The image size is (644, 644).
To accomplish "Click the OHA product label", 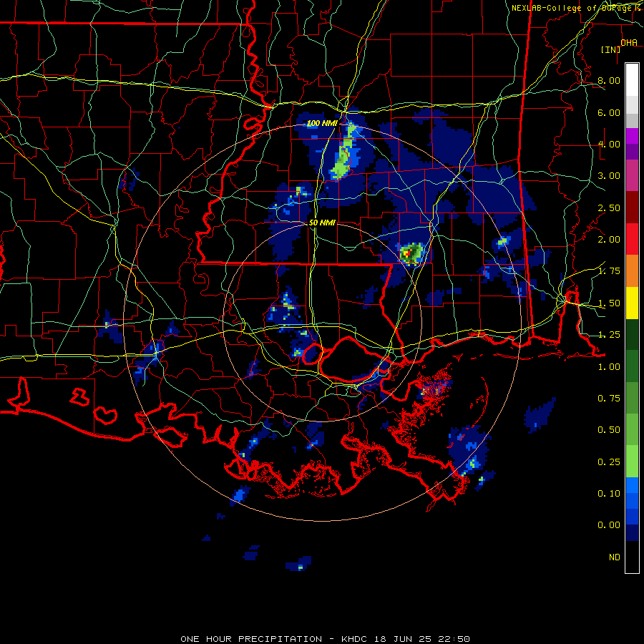I will tap(629, 43).
